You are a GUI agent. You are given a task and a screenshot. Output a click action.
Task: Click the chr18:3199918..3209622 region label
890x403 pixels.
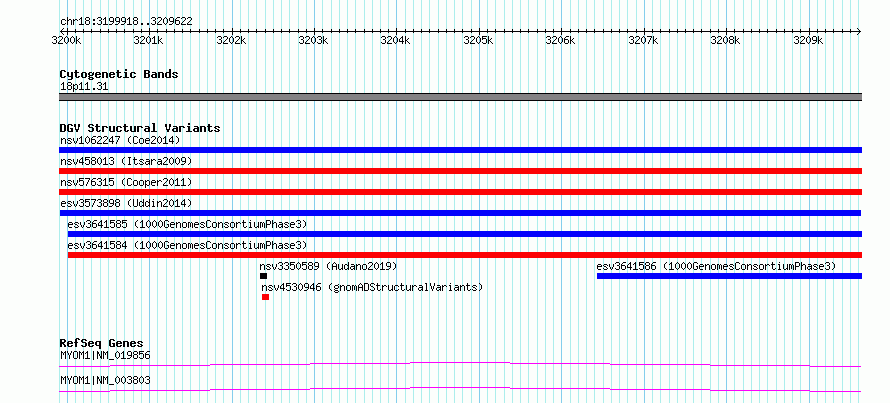point(126,22)
